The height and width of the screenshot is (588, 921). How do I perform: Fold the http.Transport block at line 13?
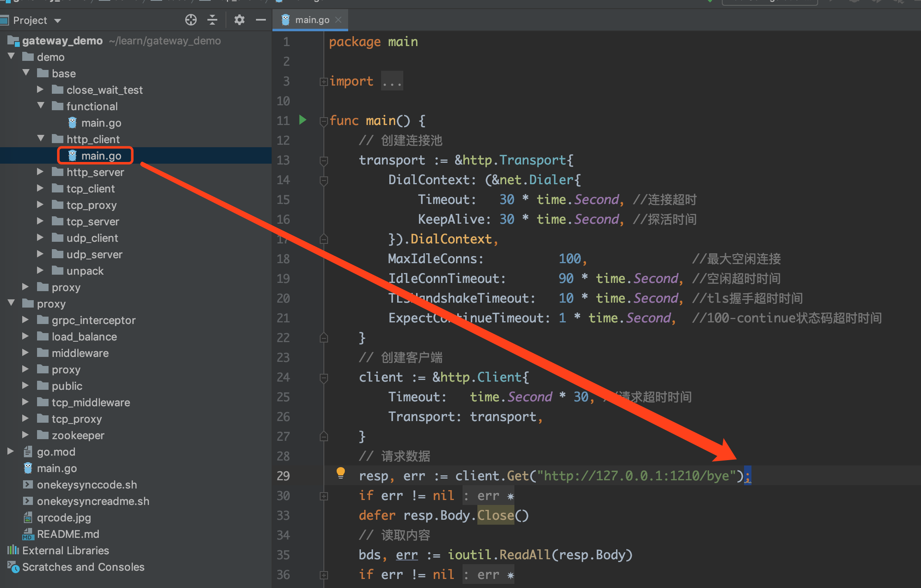tap(324, 160)
